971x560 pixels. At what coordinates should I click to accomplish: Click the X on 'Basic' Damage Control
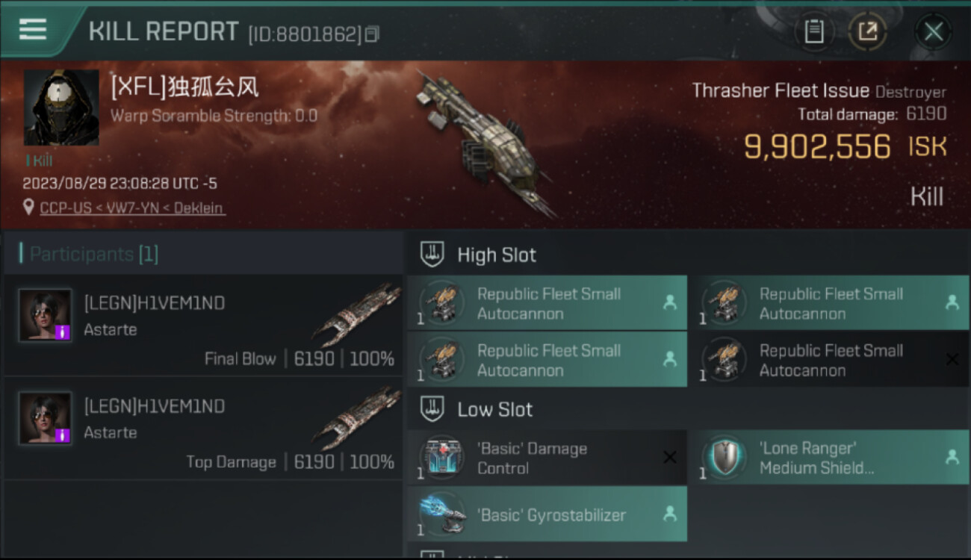(670, 457)
